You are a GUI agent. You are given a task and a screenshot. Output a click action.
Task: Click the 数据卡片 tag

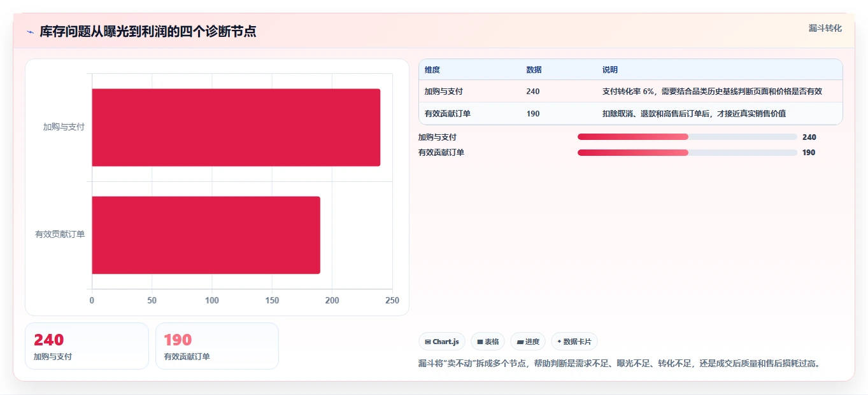click(x=574, y=342)
